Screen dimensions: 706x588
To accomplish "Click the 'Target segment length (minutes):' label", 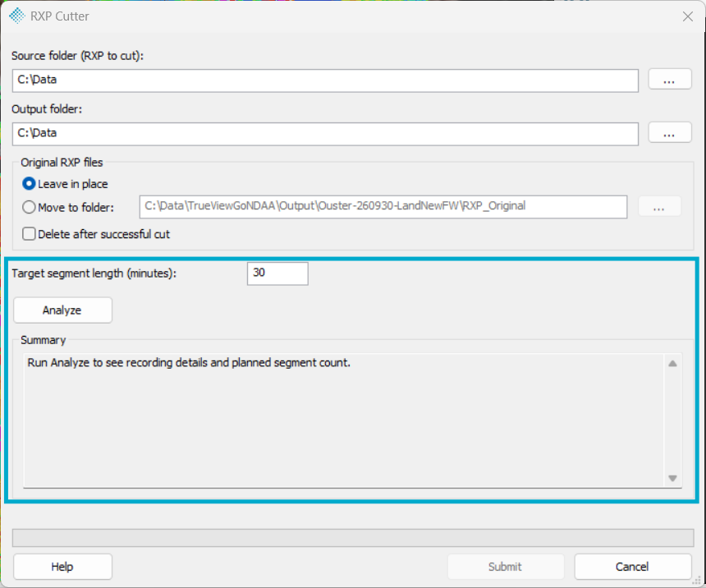I will pos(94,273).
